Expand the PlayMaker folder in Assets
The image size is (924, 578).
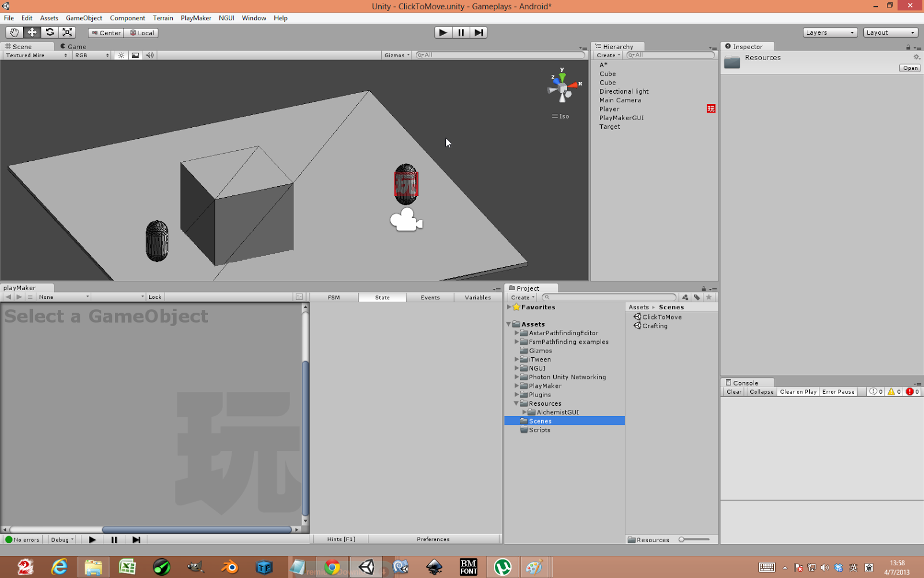tap(517, 386)
